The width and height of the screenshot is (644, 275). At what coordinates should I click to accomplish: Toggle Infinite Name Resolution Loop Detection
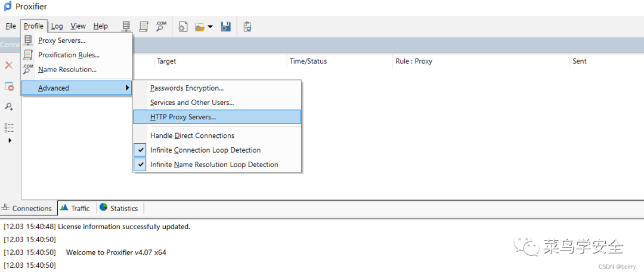217,165
